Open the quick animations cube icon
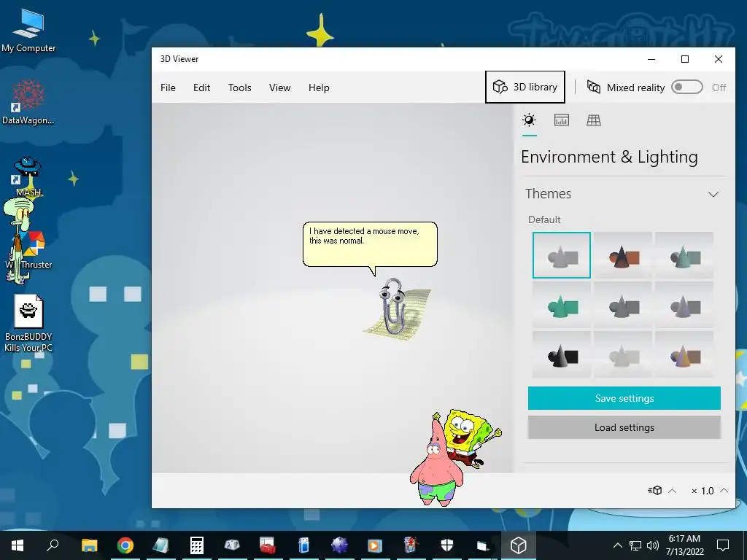 click(655, 491)
